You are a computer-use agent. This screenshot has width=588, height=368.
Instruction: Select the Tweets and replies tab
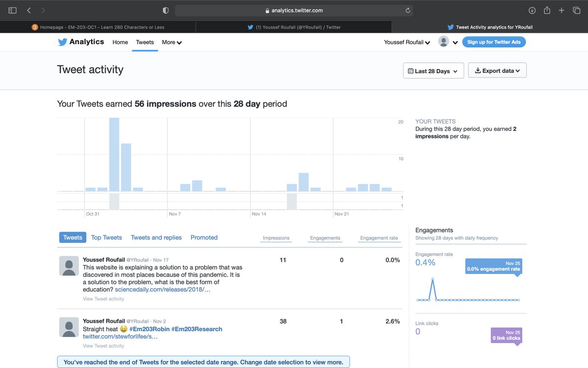pos(156,237)
